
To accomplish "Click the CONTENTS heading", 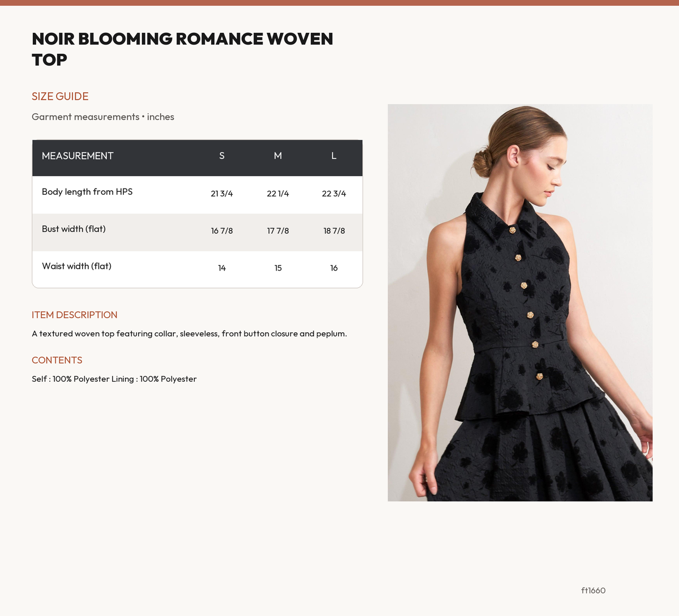I will click(57, 360).
